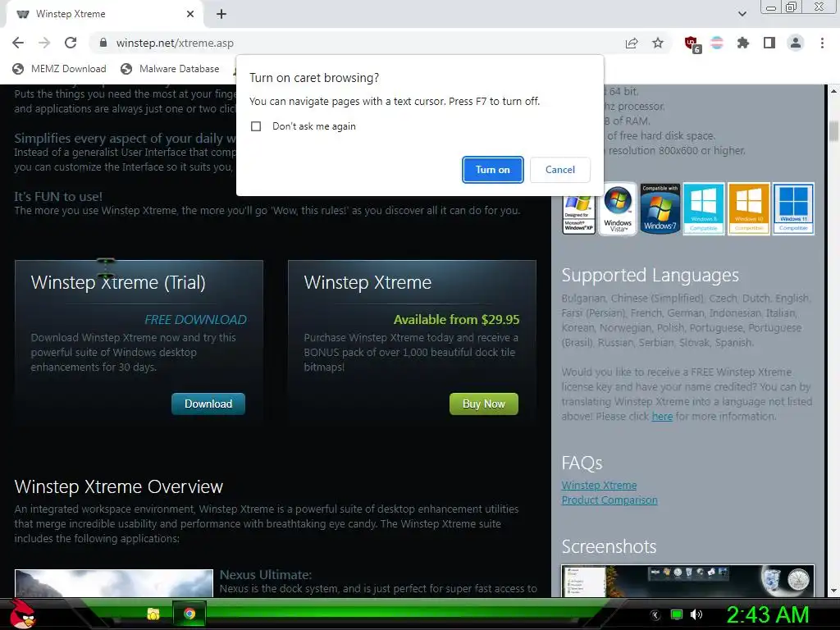The width and height of the screenshot is (840, 630).
Task: Click the Windows Vista badge
Action: pos(618,208)
